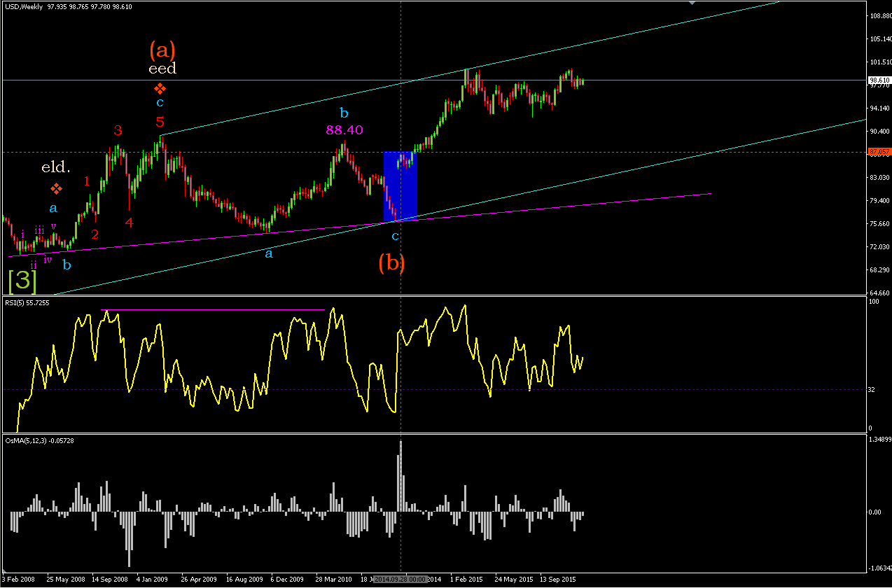Click the 1 Feb 2015 date label
892x588 pixels.
467,580
